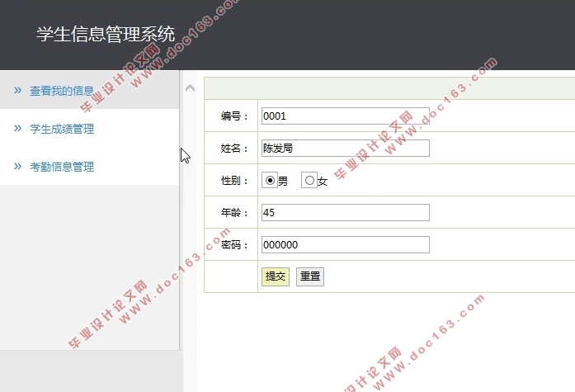Open 考勤信息管理 menu item
Screen dimensions: 575x392
(x=62, y=167)
